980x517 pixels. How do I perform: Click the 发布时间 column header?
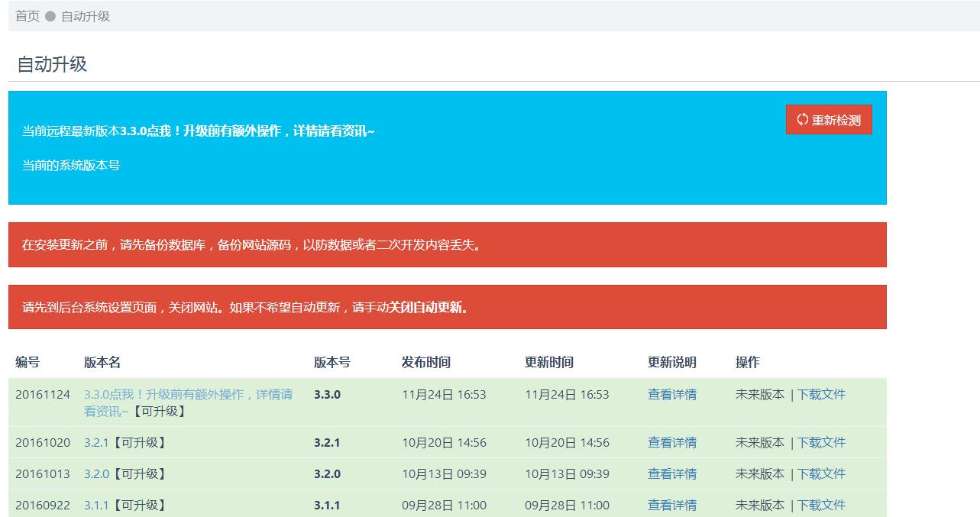[x=426, y=362]
